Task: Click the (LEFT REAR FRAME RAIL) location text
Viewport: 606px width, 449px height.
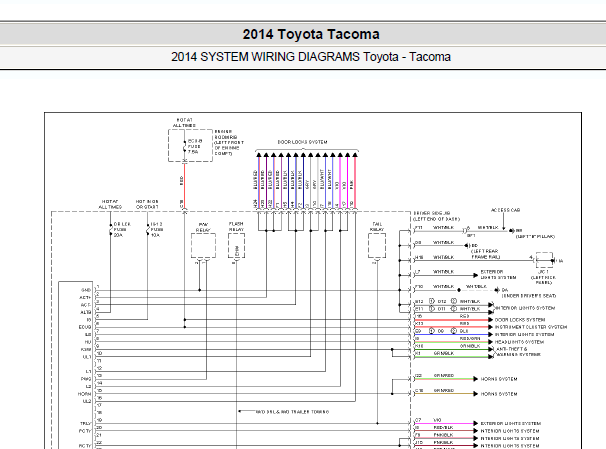Action: pos(485,254)
